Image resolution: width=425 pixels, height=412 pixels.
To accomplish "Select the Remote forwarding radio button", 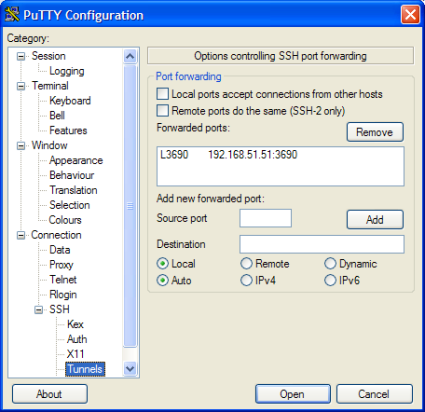I will point(246,264).
